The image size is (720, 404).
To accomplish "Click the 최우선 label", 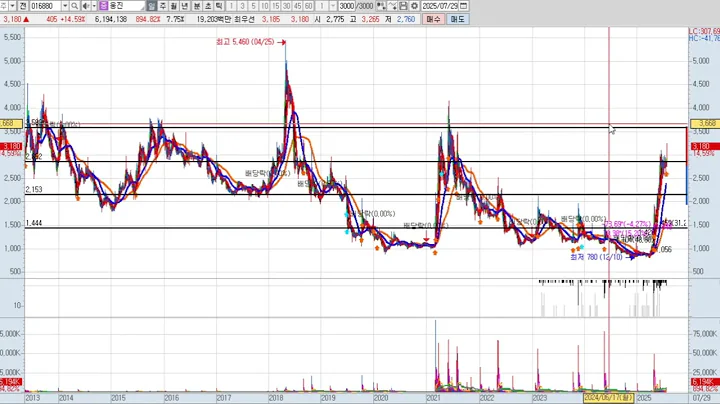I will click(x=243, y=19).
